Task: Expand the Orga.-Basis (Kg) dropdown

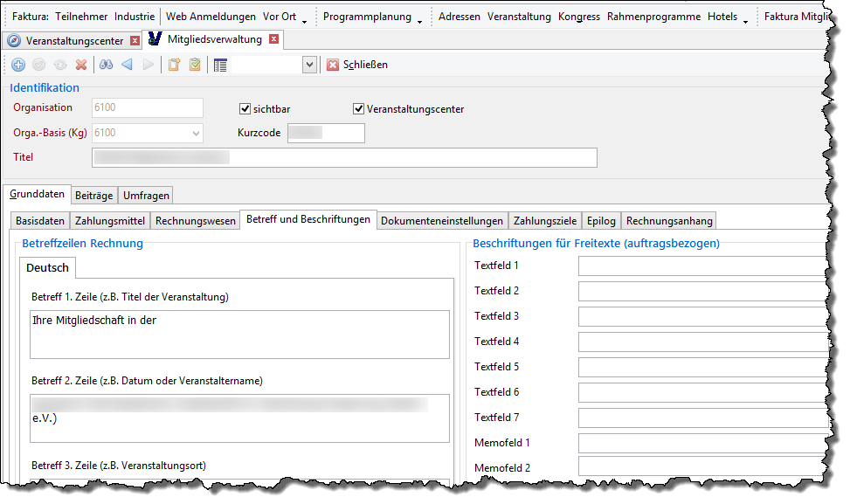Action: (195, 134)
